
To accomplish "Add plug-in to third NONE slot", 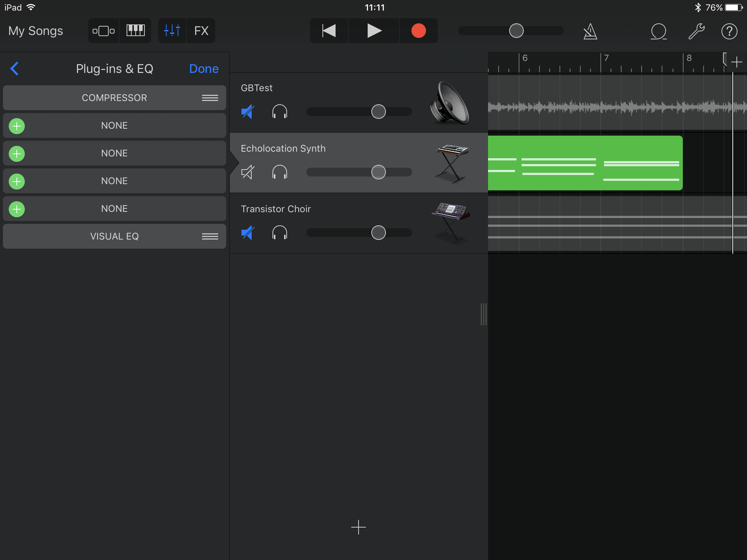I will tap(17, 182).
